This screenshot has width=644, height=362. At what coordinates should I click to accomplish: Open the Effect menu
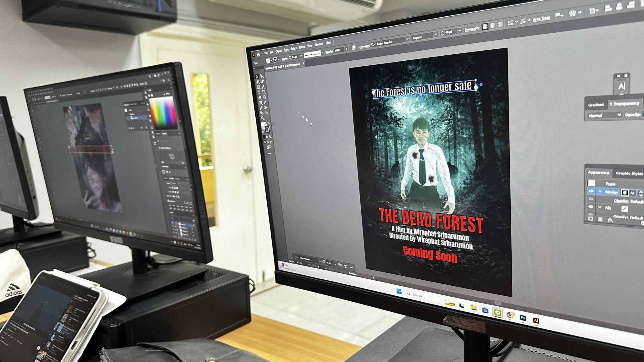pos(302,47)
